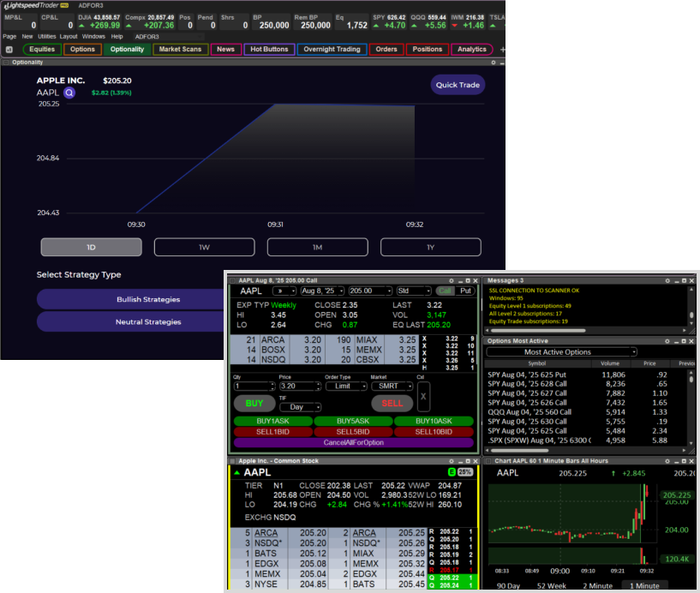Open the Utilities menu

click(46, 37)
